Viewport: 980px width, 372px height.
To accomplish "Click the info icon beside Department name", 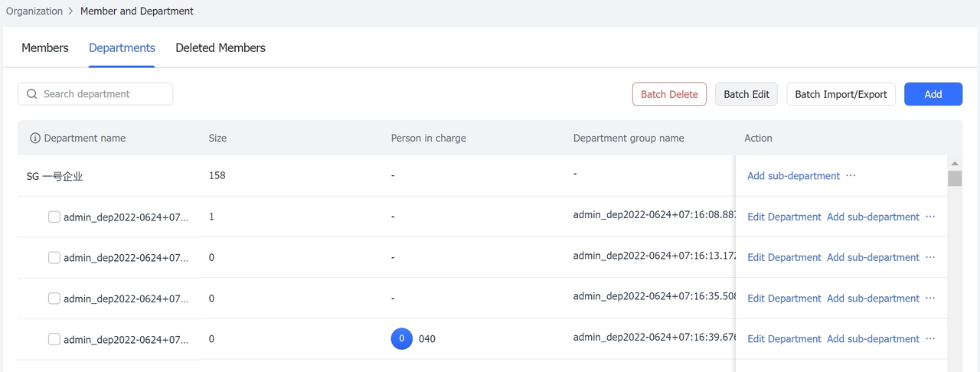I will click(34, 139).
